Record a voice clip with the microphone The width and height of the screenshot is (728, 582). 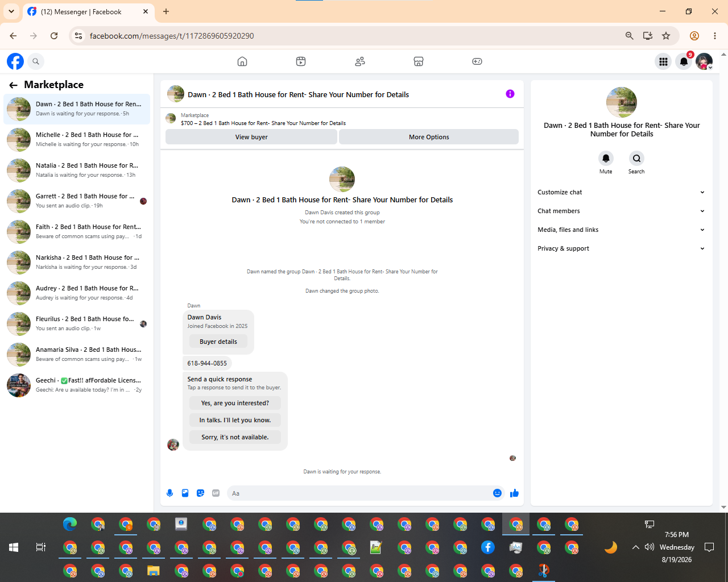coord(169,493)
